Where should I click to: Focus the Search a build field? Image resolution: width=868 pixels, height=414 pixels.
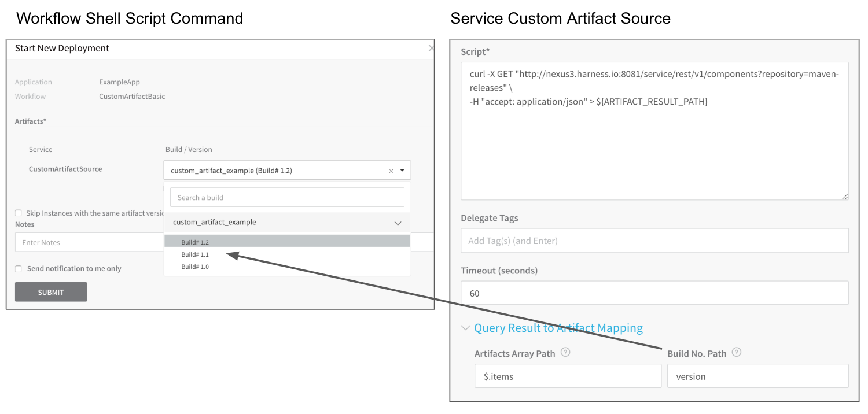point(287,197)
